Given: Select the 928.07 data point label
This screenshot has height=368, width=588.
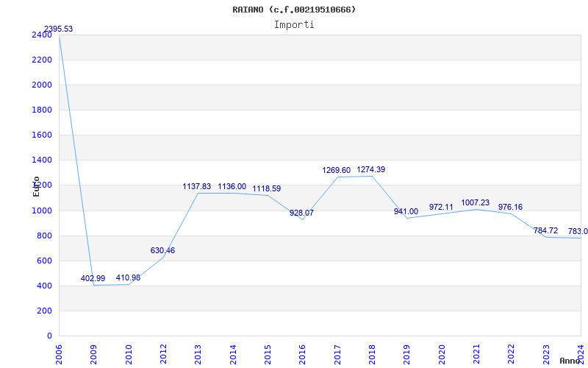Looking at the screenshot, I should pos(301,213).
